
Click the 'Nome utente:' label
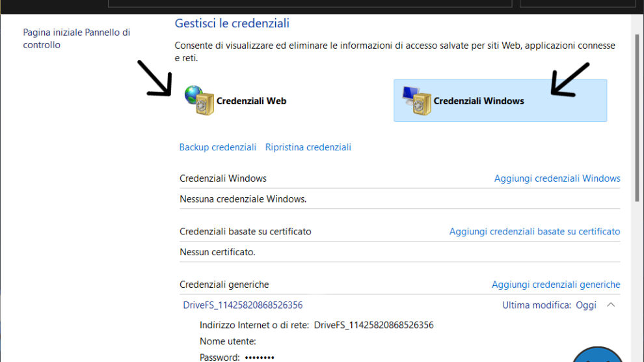coord(228,341)
